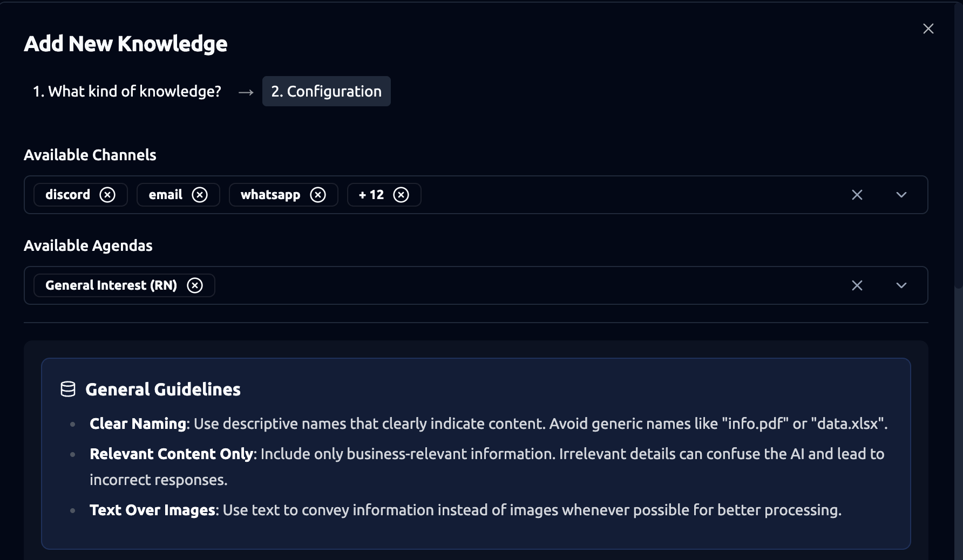Clear all selected Available Agendas

(857, 285)
